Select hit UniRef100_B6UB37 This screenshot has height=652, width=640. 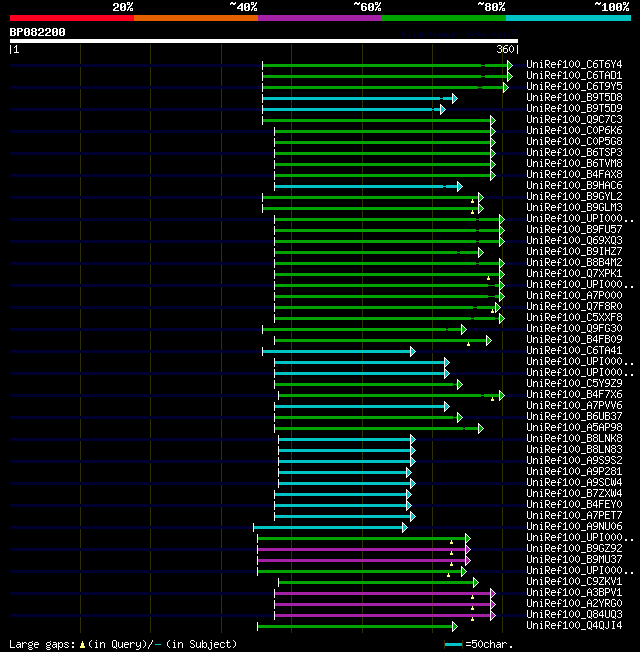point(574,417)
